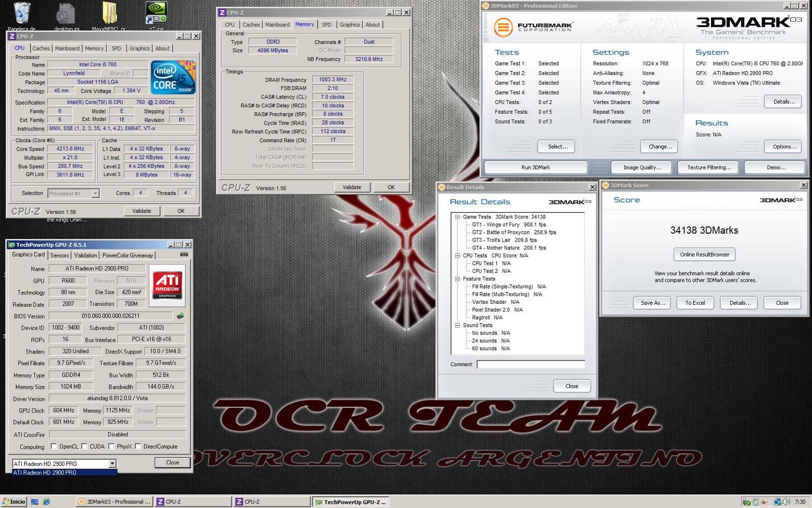Switch to the Caches tab in left CPU-Z
Screen dimensions: 812x508
point(41,48)
